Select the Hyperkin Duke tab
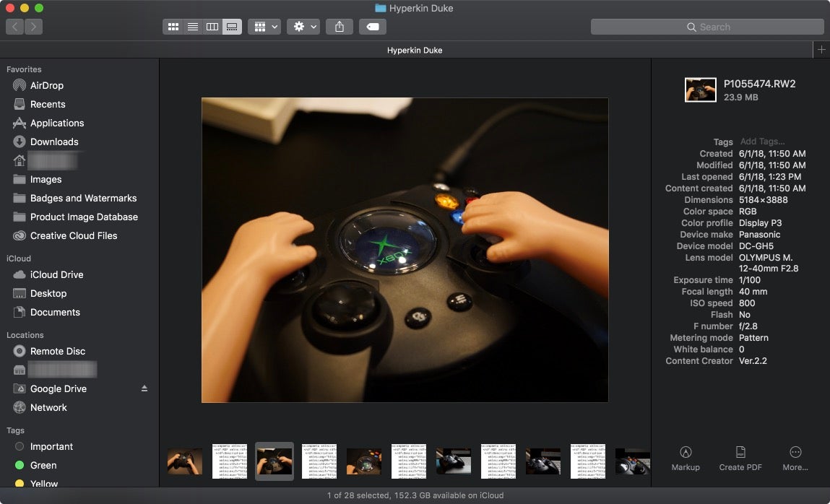Screen dimensions: 830x504 [x=415, y=50]
